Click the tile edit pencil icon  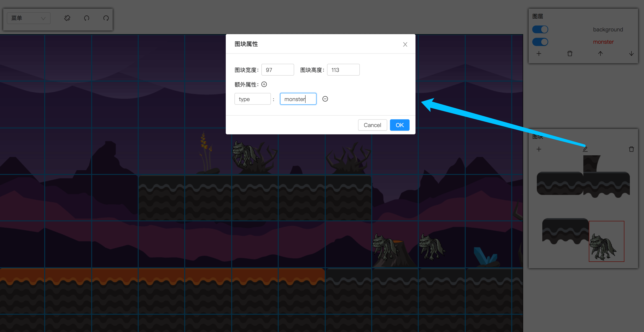click(x=585, y=149)
